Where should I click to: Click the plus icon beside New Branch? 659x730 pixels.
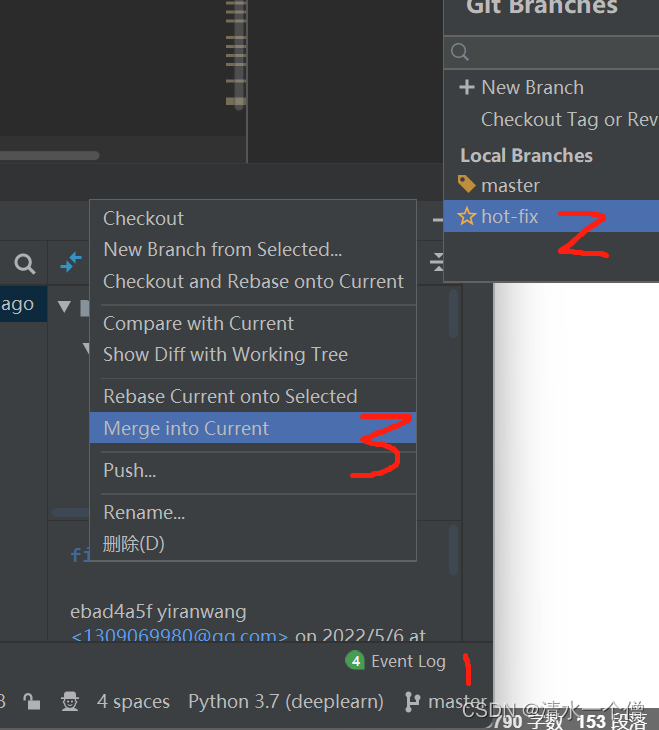(467, 87)
